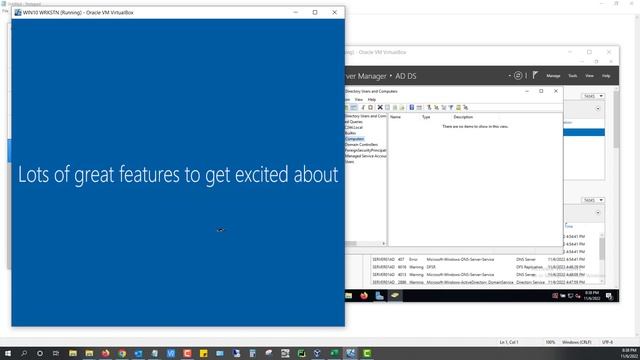Open the green Camtasia recorder icon on host taskbar
Image resolution: width=640 pixels, height=360 pixels.
(367, 353)
